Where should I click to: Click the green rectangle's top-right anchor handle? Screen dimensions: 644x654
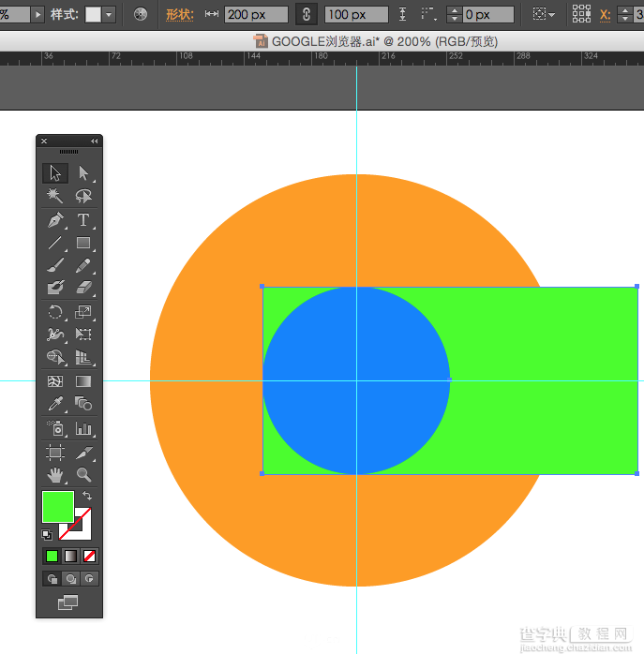tap(637, 286)
